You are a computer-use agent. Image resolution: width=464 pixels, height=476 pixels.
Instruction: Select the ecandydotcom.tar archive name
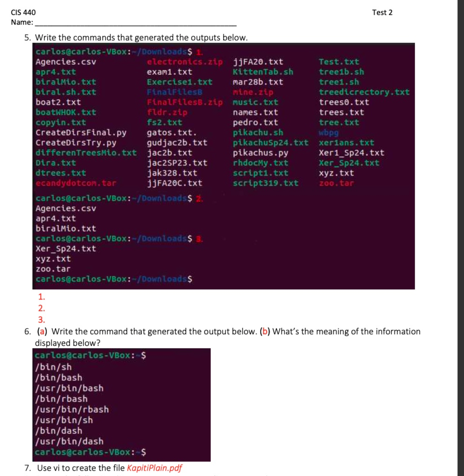tap(76, 184)
